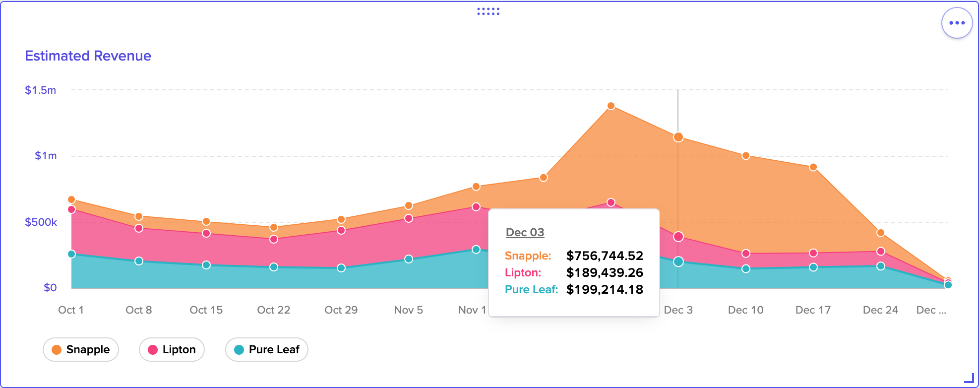Image resolution: width=980 pixels, height=388 pixels.
Task: Select Pure Leaf point at Dec 3
Action: pyautogui.click(x=678, y=261)
